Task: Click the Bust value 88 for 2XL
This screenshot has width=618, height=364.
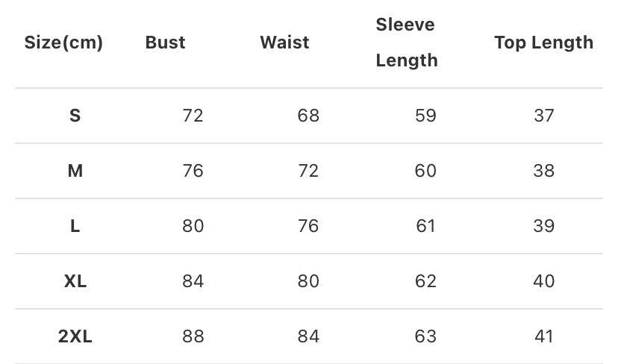Action: pos(193,336)
